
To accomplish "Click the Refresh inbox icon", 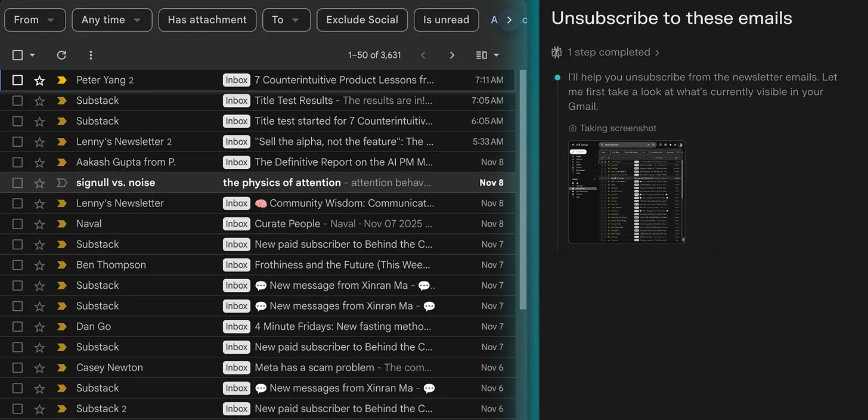I will [x=61, y=55].
